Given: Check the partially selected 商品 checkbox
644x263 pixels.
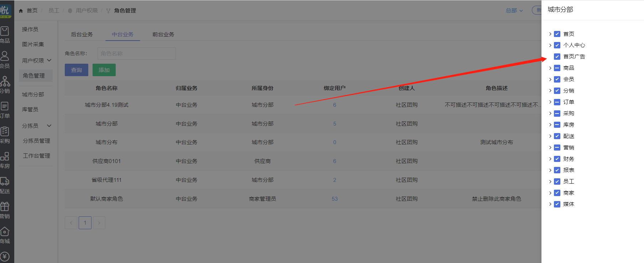Looking at the screenshot, I should 557,68.
